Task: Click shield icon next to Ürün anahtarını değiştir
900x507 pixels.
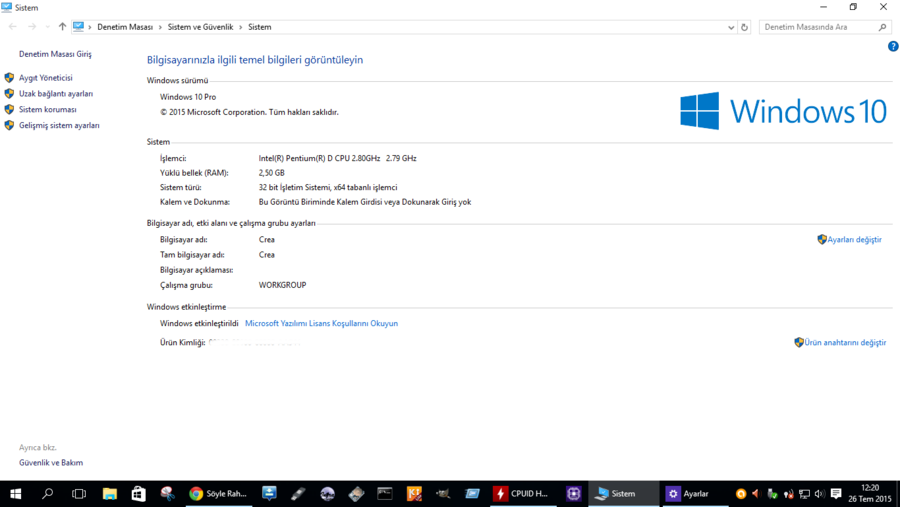Action: pyautogui.click(x=799, y=342)
